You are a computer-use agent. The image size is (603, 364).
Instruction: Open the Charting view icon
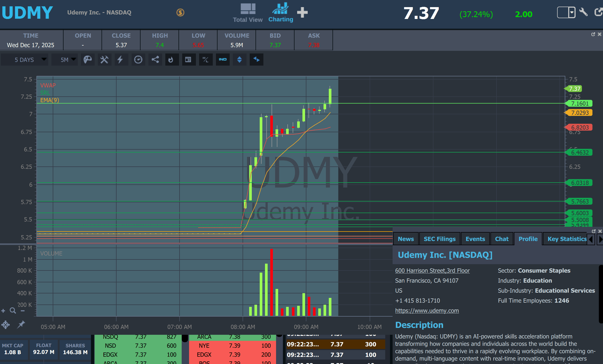pos(281,12)
